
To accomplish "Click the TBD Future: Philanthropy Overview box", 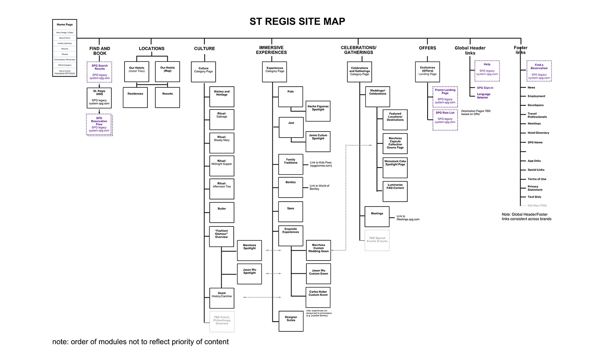I will (222, 322).
